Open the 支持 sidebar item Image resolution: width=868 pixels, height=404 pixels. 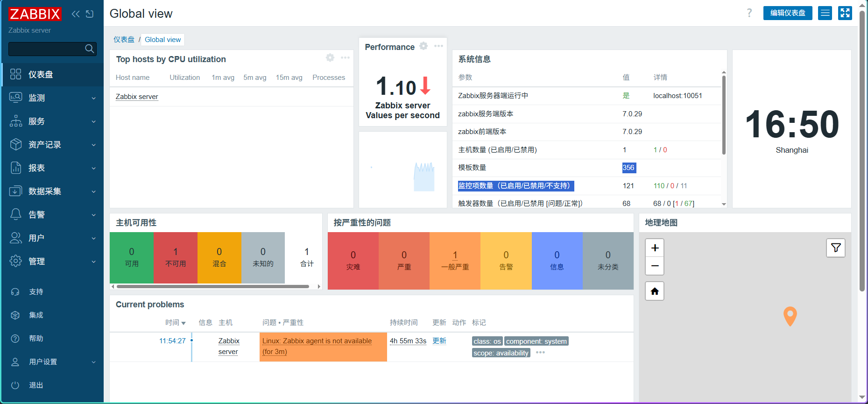pos(52,291)
